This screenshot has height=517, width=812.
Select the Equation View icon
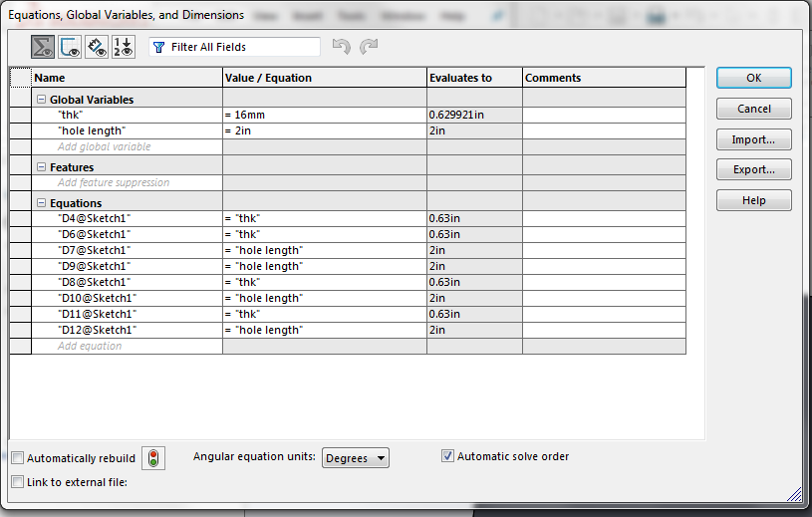(43, 47)
